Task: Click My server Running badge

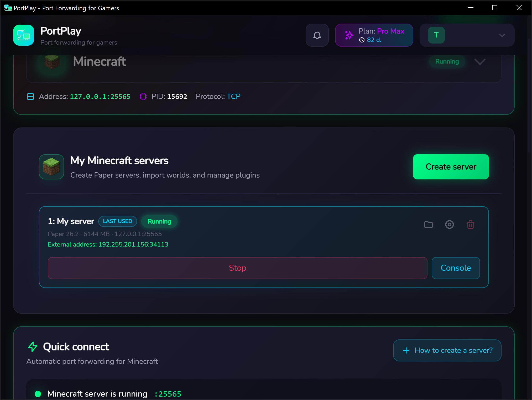Action: pyautogui.click(x=159, y=221)
